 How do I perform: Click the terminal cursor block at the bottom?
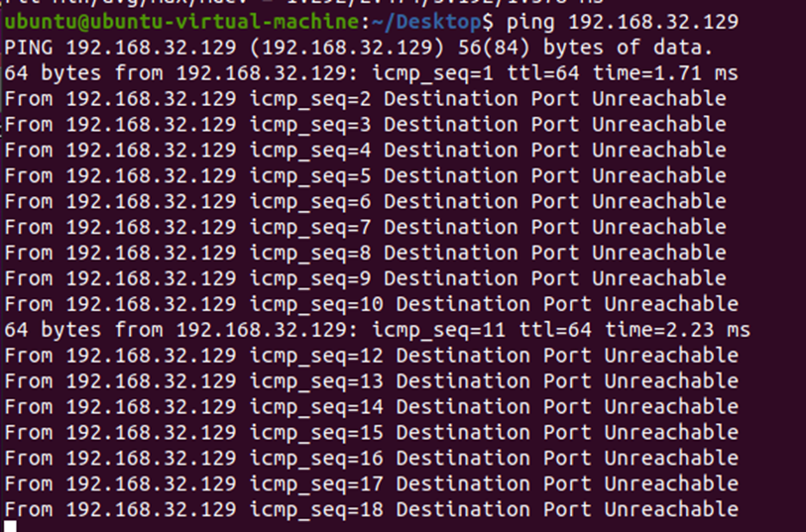pyautogui.click(x=10, y=526)
